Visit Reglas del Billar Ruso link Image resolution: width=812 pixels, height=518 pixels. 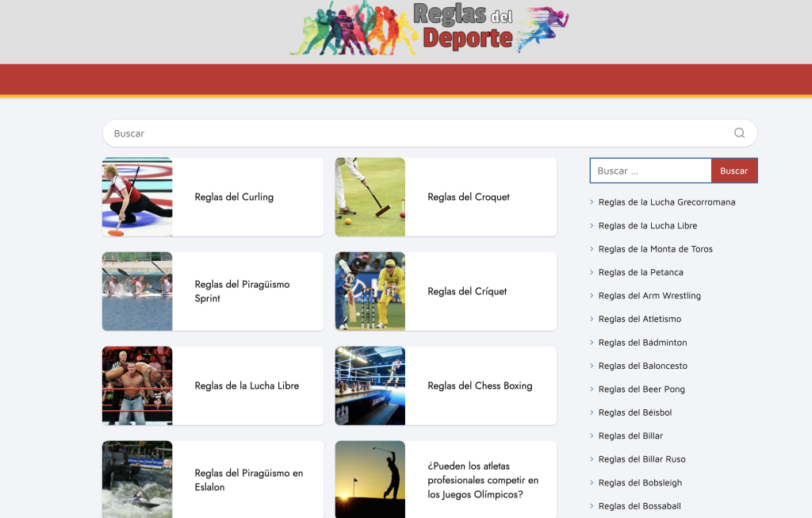pos(642,459)
